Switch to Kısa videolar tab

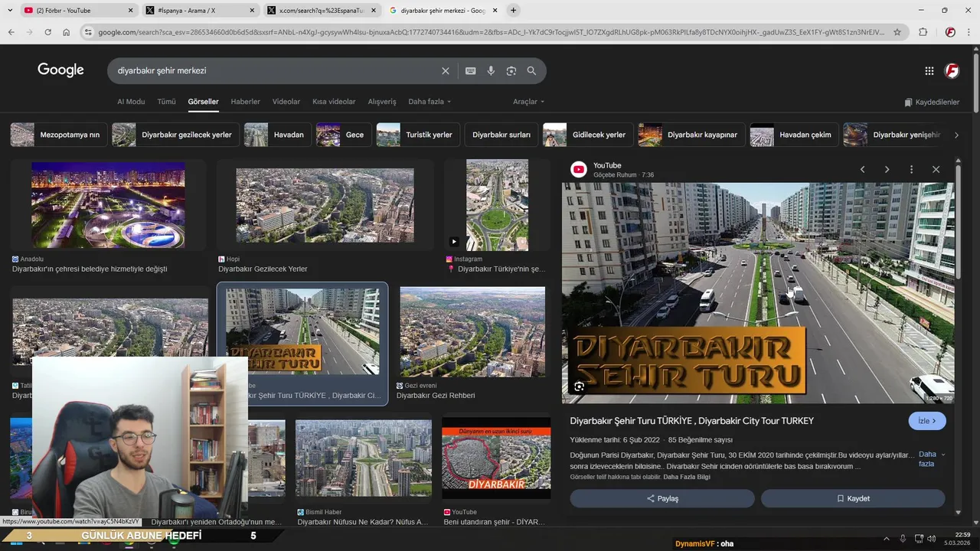tap(334, 102)
